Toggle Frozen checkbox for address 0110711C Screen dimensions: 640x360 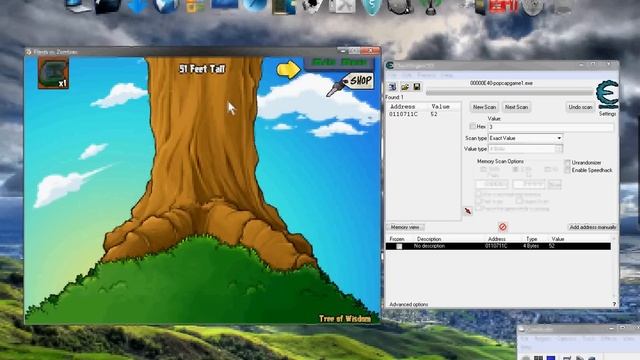pyautogui.click(x=399, y=246)
